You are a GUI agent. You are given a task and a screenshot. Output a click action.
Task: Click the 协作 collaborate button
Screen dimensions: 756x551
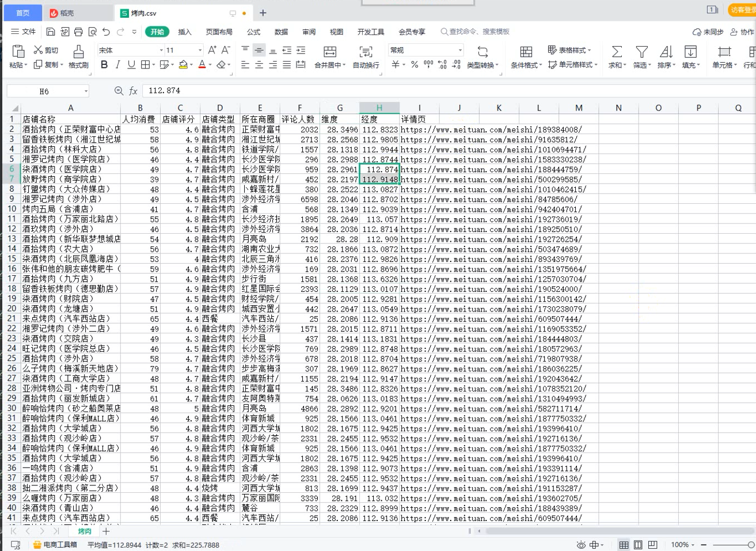pos(742,32)
